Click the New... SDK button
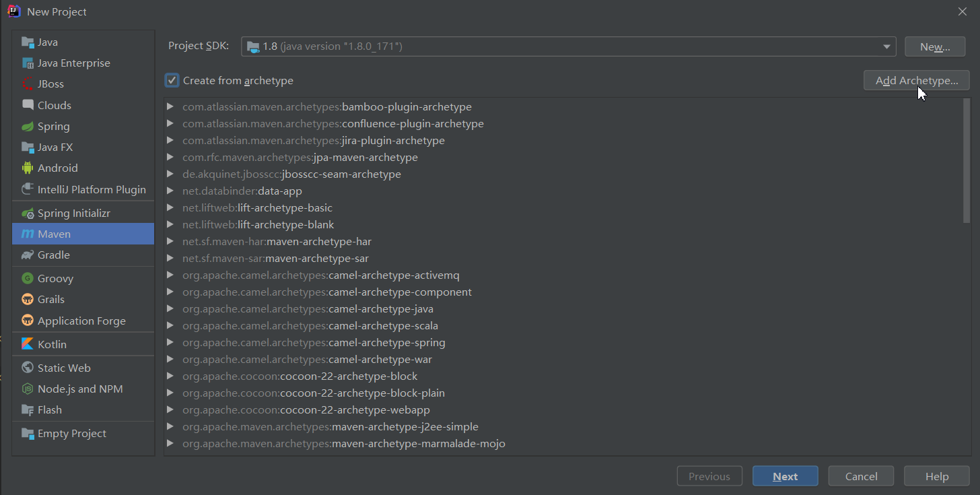The image size is (980, 495). point(935,46)
